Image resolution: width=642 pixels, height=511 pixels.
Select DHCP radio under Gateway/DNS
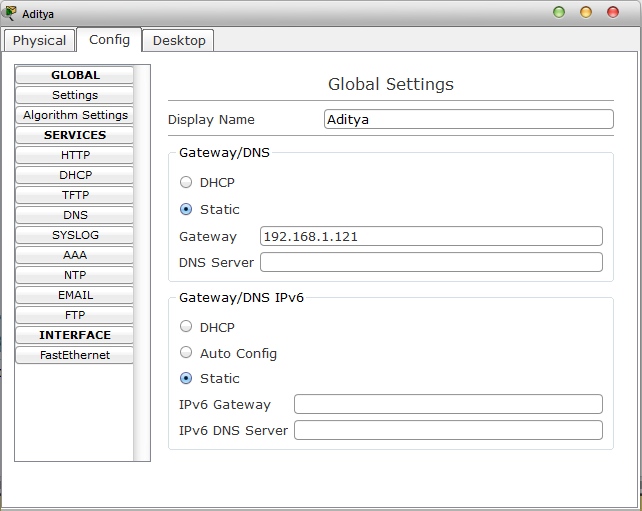point(186,182)
